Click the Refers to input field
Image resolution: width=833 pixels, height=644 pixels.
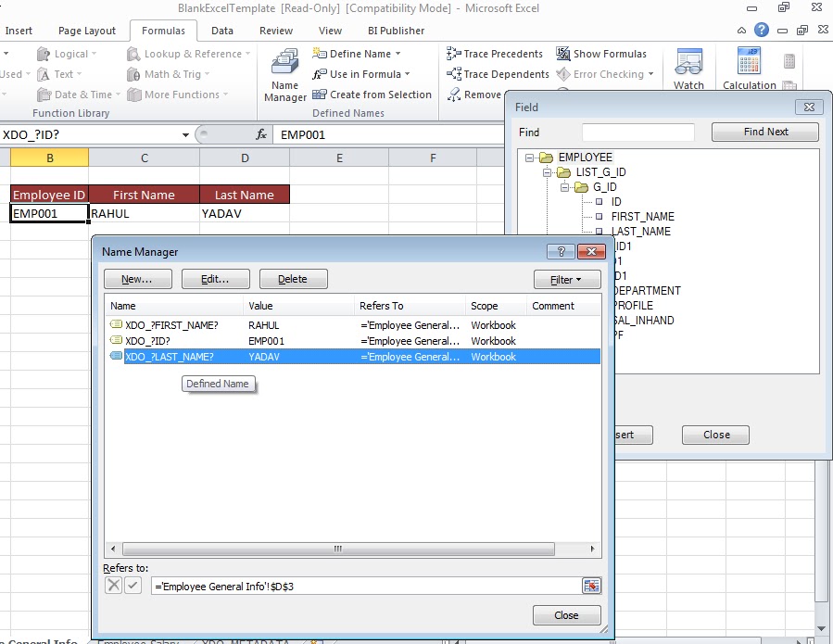(x=365, y=586)
